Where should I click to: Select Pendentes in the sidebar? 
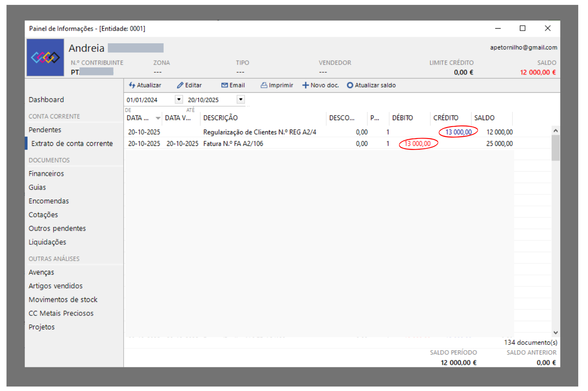click(45, 130)
